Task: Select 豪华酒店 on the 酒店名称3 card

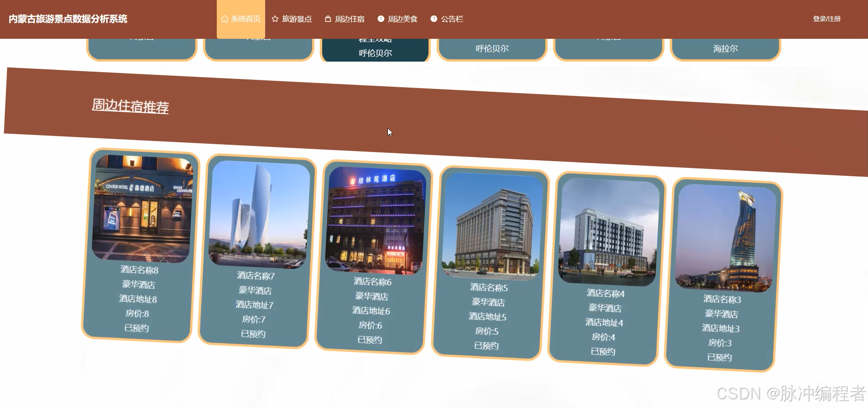Action: (722, 314)
